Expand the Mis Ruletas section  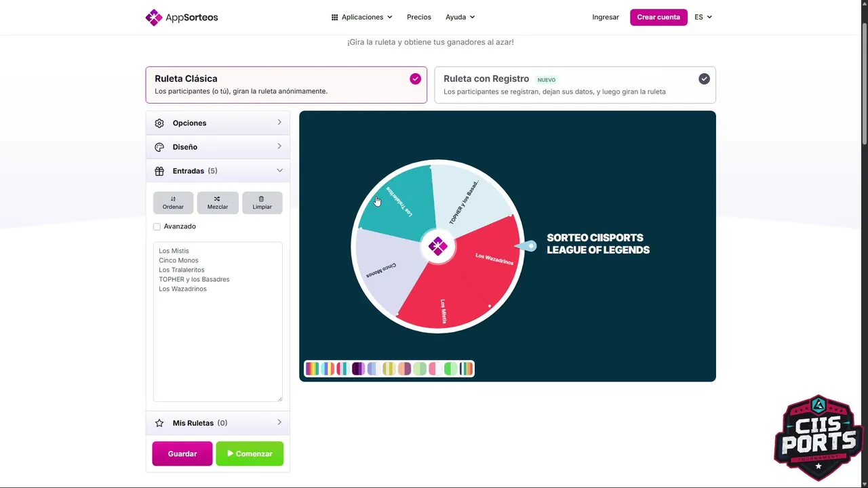(218, 423)
